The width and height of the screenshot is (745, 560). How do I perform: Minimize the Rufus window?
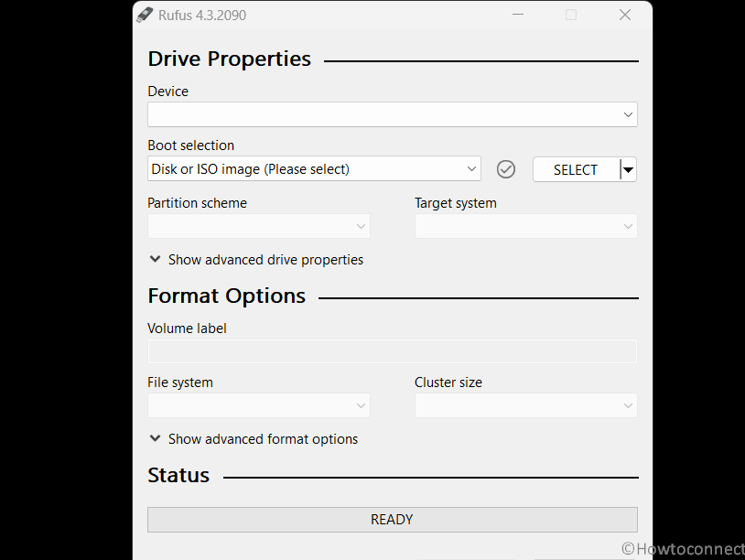tap(517, 15)
